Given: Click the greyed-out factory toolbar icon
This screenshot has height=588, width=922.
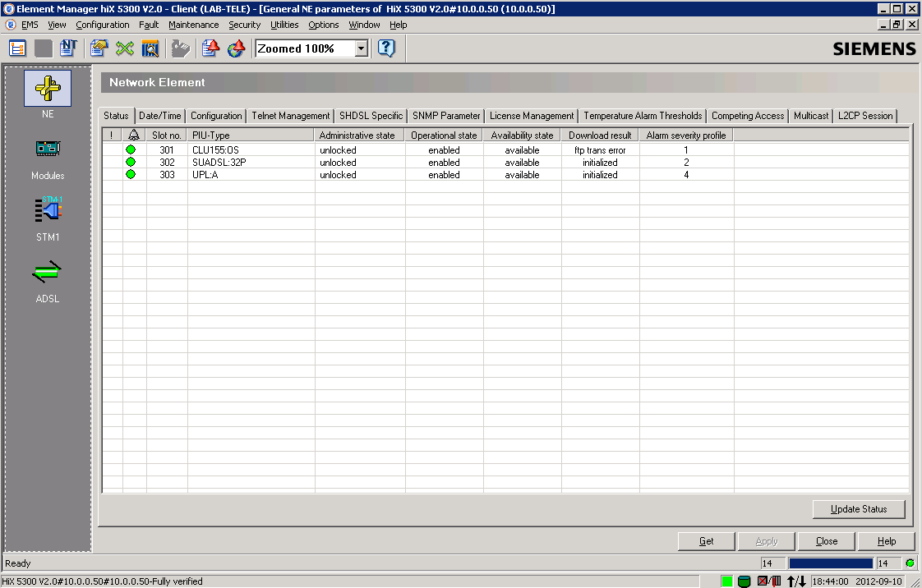Looking at the screenshot, I should 180,48.
